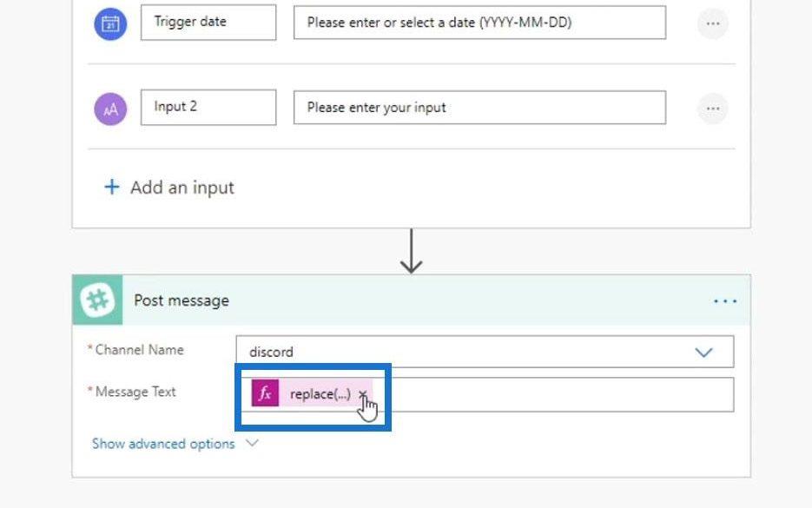This screenshot has height=508, width=812.
Task: Expand Show advanced options chevron
Action: [x=252, y=443]
